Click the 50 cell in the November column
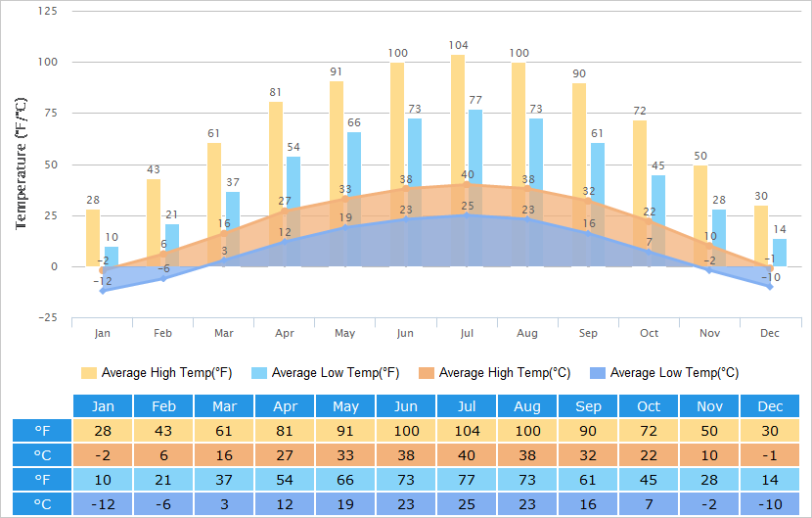The width and height of the screenshot is (812, 518). pyautogui.click(x=709, y=431)
